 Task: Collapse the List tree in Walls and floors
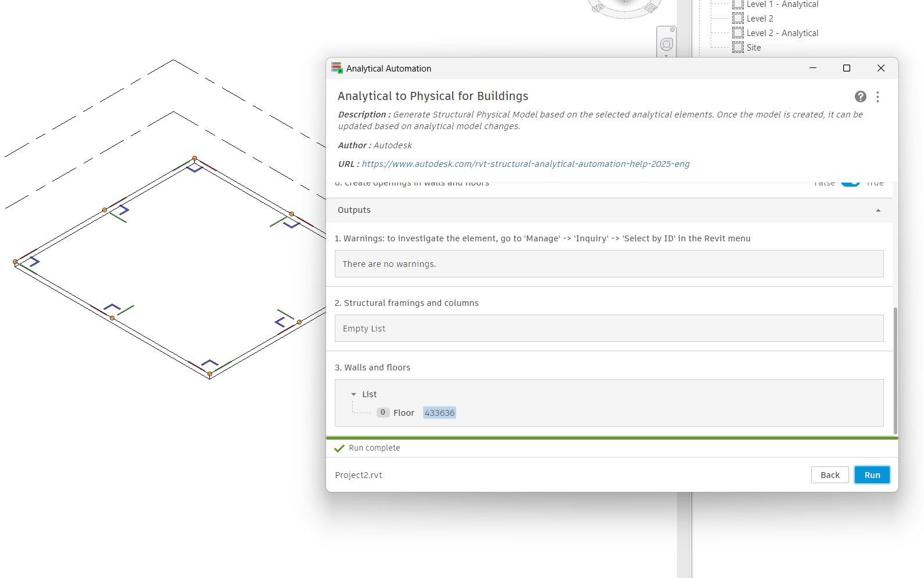click(x=353, y=394)
